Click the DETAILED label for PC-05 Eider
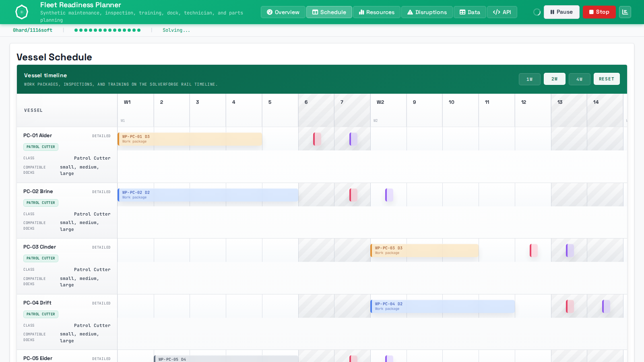 click(x=101, y=359)
